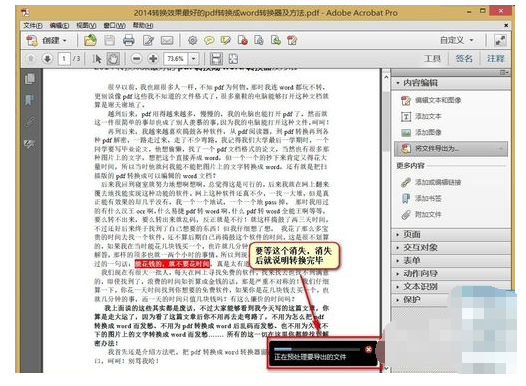Screen dimensions: 526x386
Task: Click the delete page icon with red mark
Action: [x=242, y=41]
